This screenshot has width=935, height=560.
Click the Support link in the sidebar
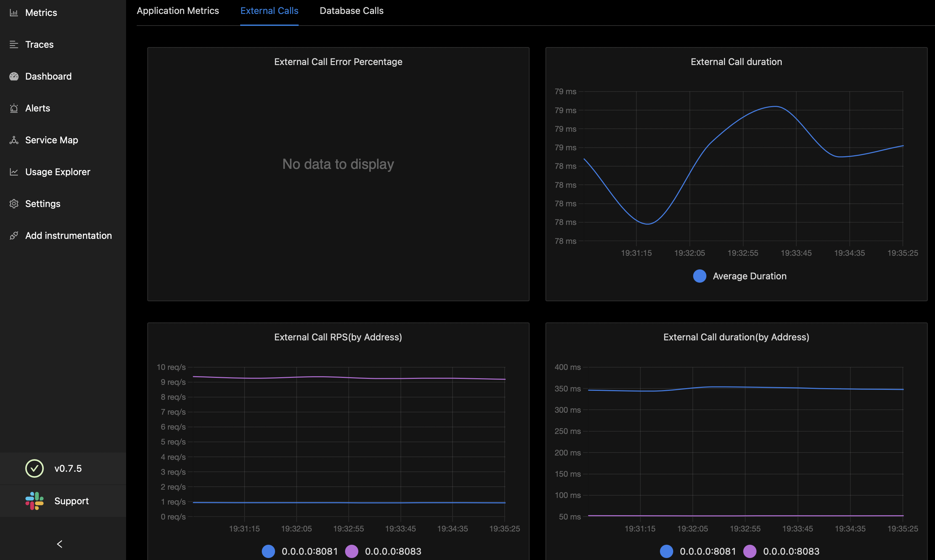[71, 501]
